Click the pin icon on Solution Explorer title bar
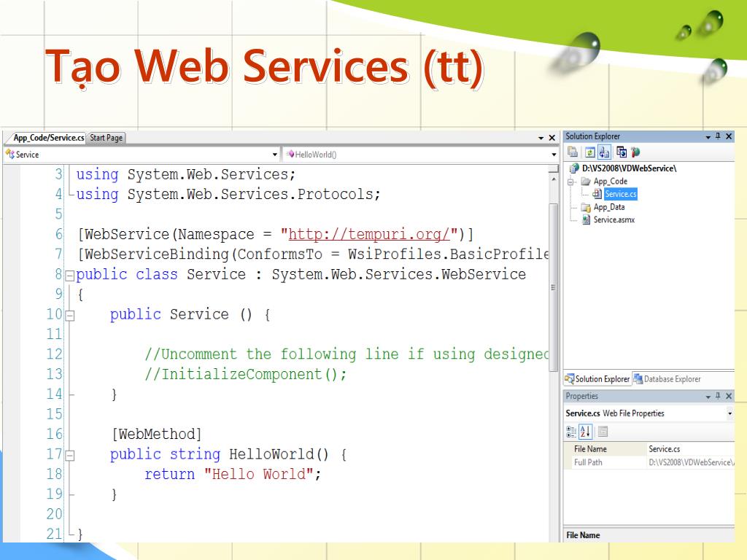747x560 pixels. click(x=719, y=136)
